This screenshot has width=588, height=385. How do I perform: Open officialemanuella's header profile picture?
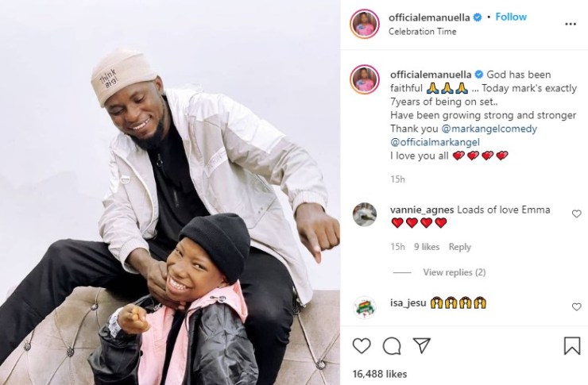point(365,25)
